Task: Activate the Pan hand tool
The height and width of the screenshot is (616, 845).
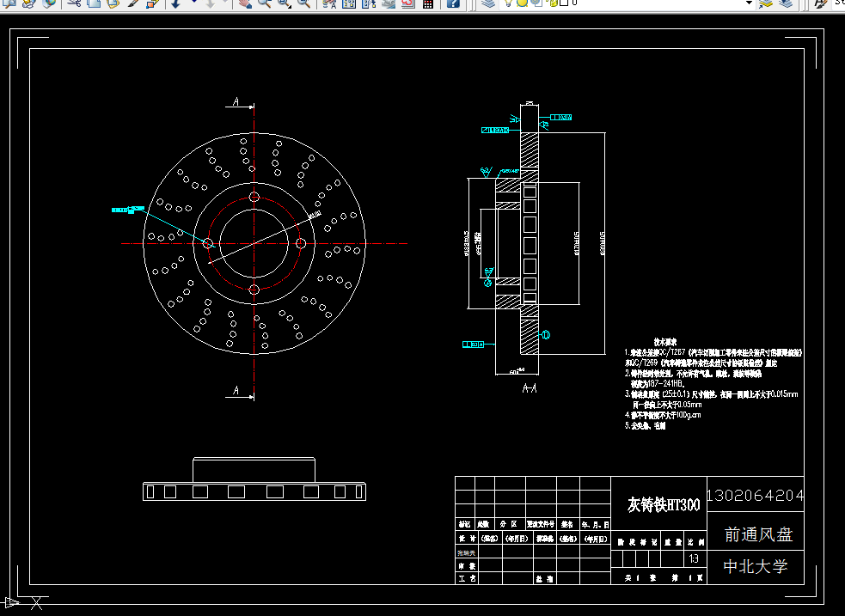Action: pos(245,3)
